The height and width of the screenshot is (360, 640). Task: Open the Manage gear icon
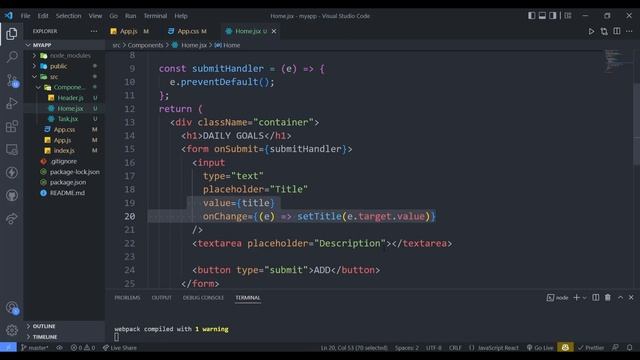[x=11, y=330]
